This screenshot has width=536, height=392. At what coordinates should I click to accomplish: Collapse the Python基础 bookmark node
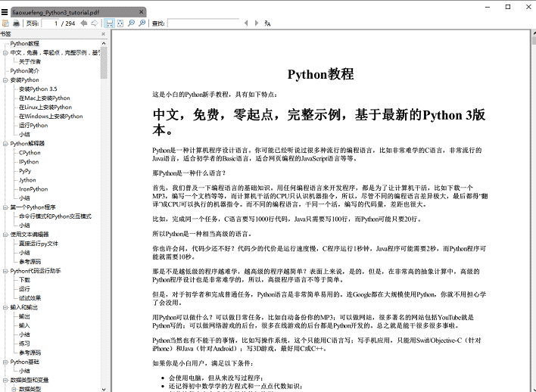pyautogui.click(x=5, y=362)
